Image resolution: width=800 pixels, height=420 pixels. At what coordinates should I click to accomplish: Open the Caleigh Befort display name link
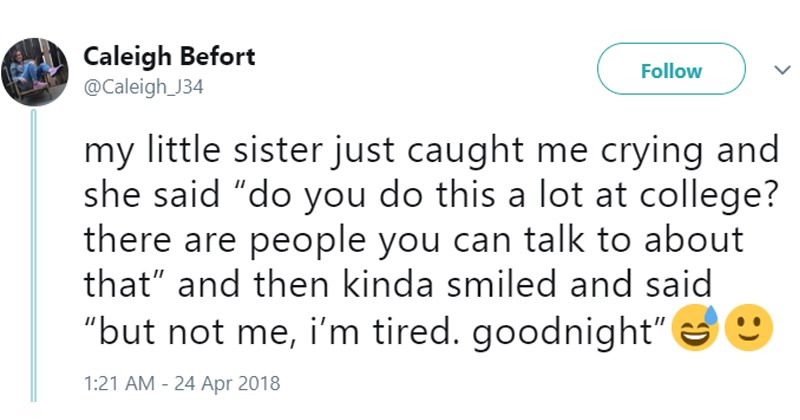pos(169,56)
